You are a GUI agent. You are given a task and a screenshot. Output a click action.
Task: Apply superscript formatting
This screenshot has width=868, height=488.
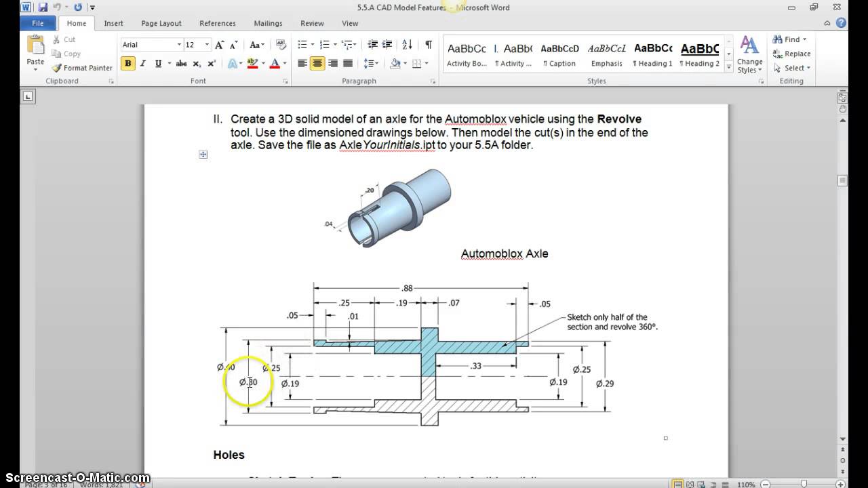(212, 64)
